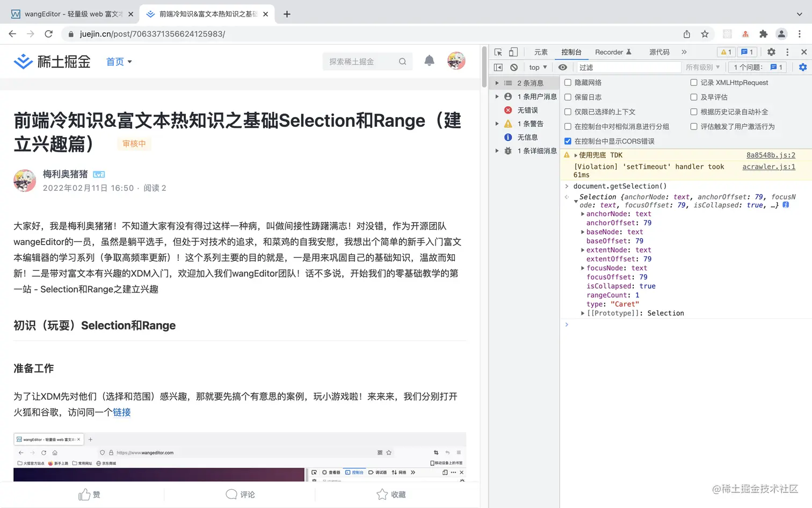
Task: Toggle device toolbar in DevTools
Action: (513, 52)
